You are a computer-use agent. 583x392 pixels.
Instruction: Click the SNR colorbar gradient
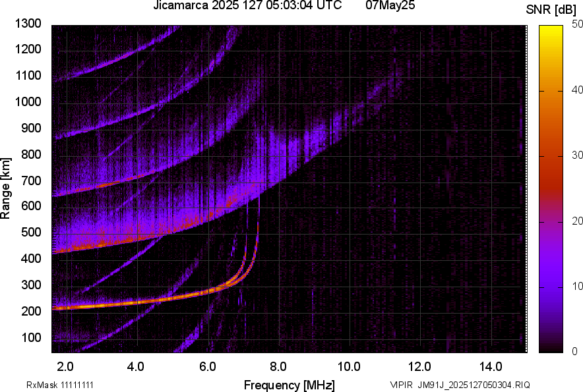point(551,189)
